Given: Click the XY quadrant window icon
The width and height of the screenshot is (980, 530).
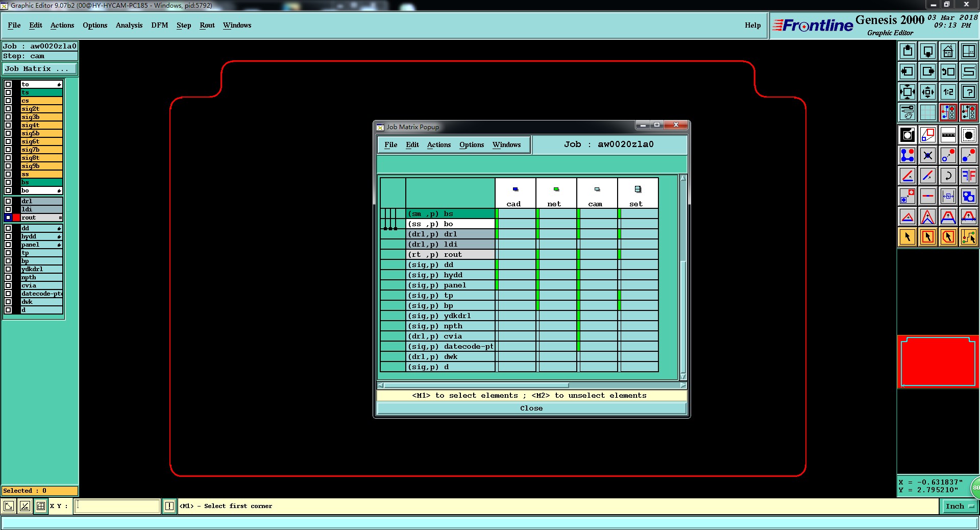Looking at the screenshot, I should pos(969,51).
